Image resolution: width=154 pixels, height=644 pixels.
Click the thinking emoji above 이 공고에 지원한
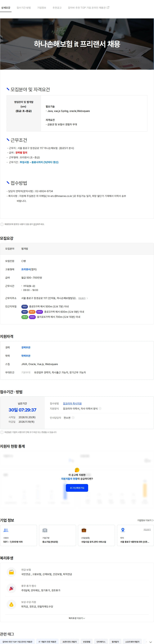77,470
